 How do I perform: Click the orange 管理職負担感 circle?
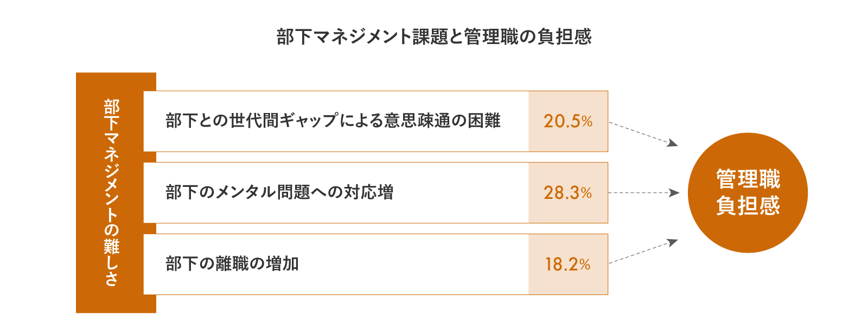748,193
